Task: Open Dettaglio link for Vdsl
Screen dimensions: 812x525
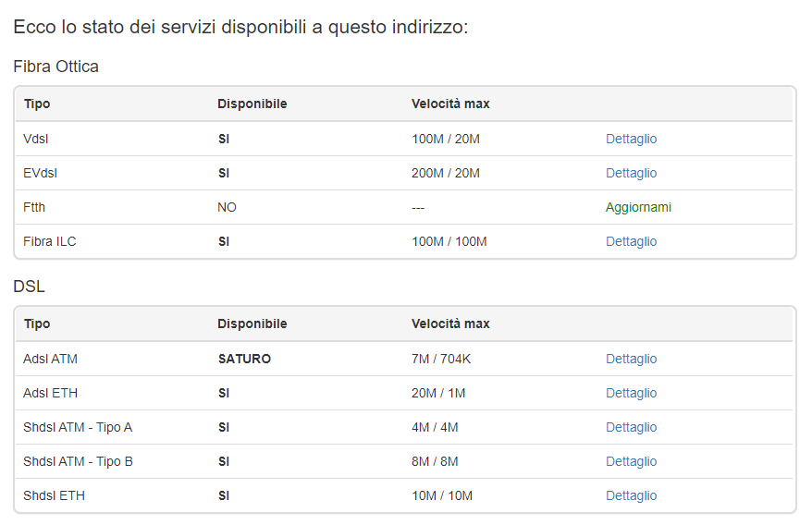Action: coord(631,139)
